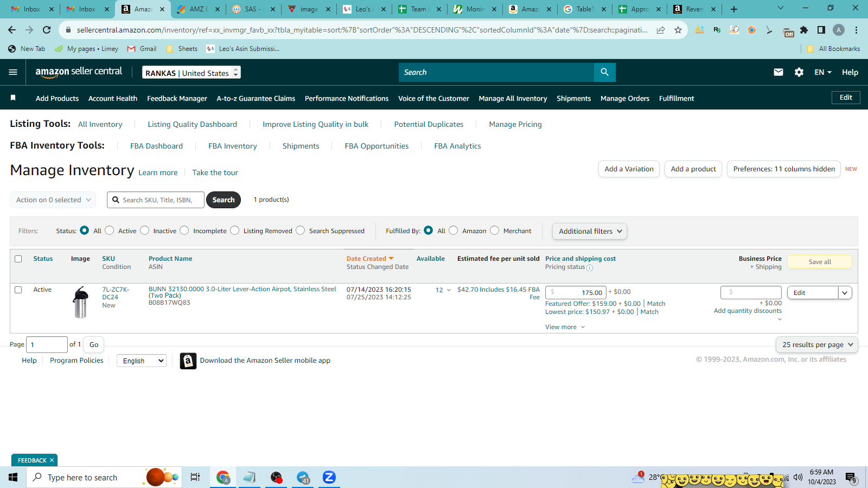This screenshot has height=488, width=868.
Task: Bookmark this page with the star icon
Action: pyautogui.click(x=678, y=30)
